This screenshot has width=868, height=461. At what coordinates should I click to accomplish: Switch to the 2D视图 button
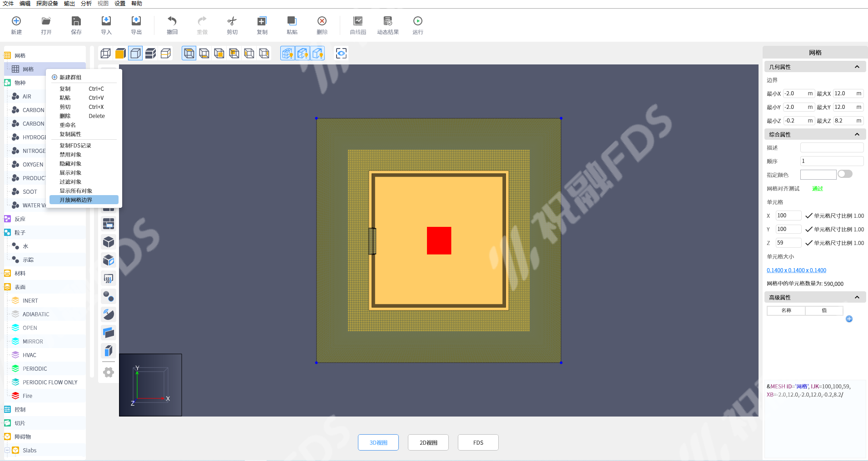[x=428, y=442]
